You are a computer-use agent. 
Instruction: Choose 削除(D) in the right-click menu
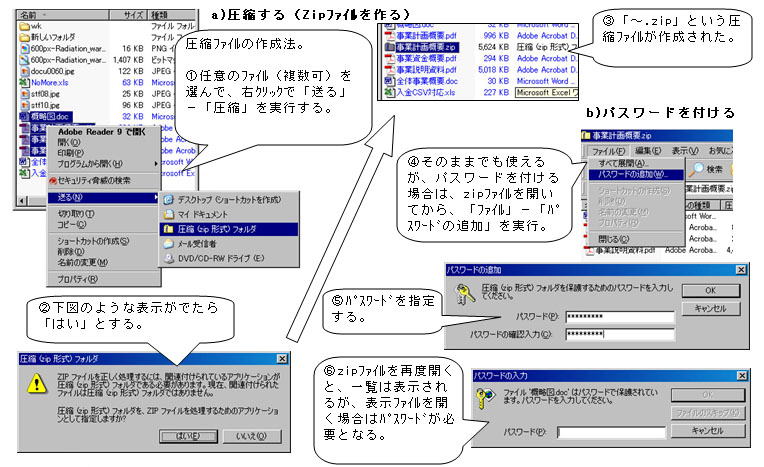[71, 252]
